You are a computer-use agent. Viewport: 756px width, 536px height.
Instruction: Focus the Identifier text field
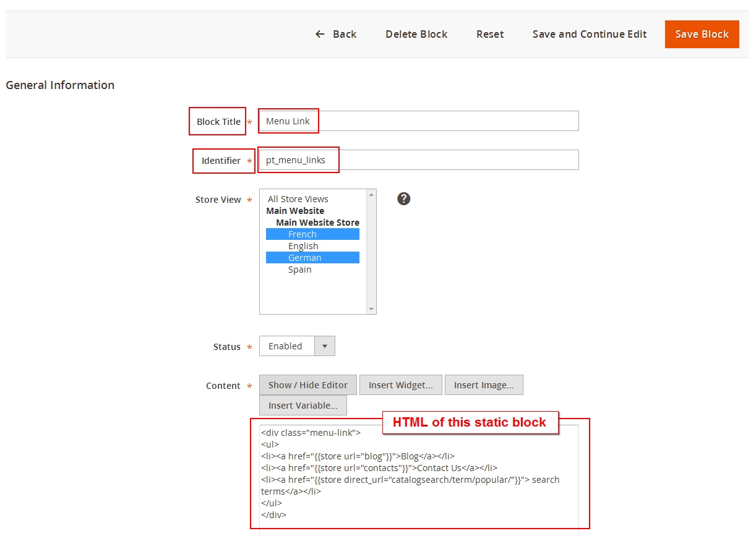click(418, 160)
